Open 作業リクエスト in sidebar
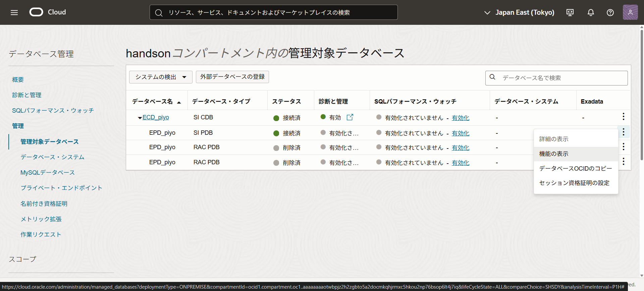 [x=41, y=235]
